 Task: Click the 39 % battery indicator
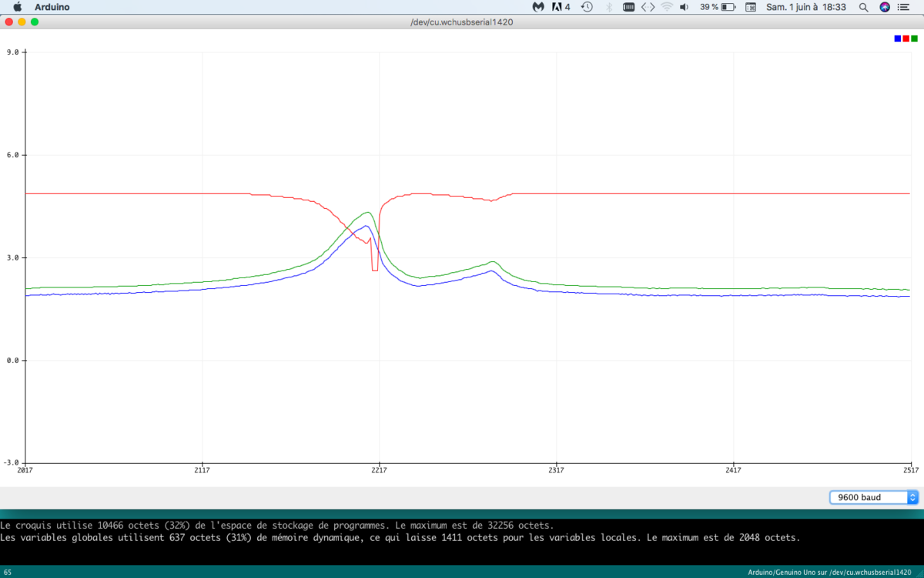[x=718, y=7]
